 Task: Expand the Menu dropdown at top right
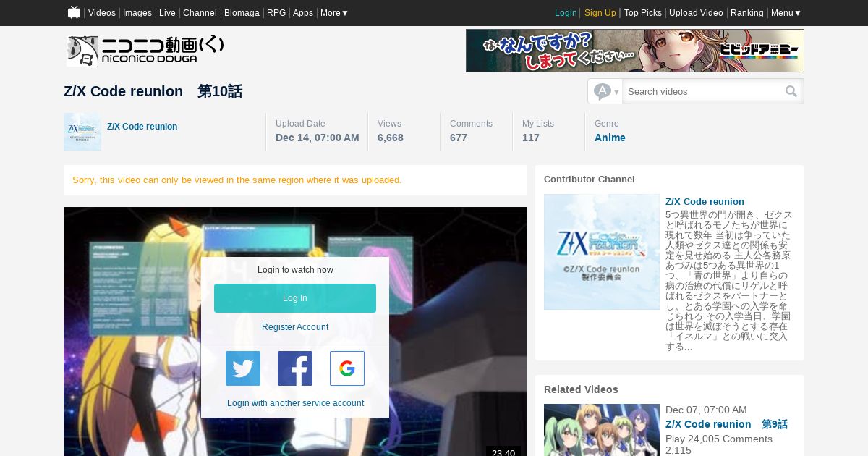786,13
